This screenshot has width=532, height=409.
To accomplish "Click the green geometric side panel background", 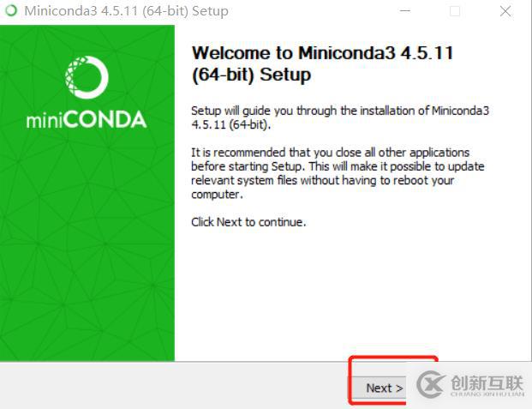I will pyautogui.click(x=87, y=257).
